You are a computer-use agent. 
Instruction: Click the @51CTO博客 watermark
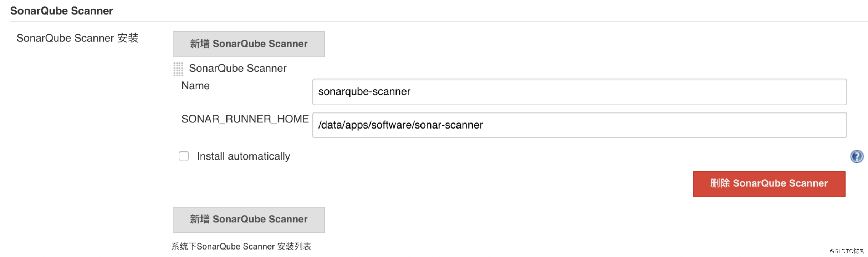[847, 251]
